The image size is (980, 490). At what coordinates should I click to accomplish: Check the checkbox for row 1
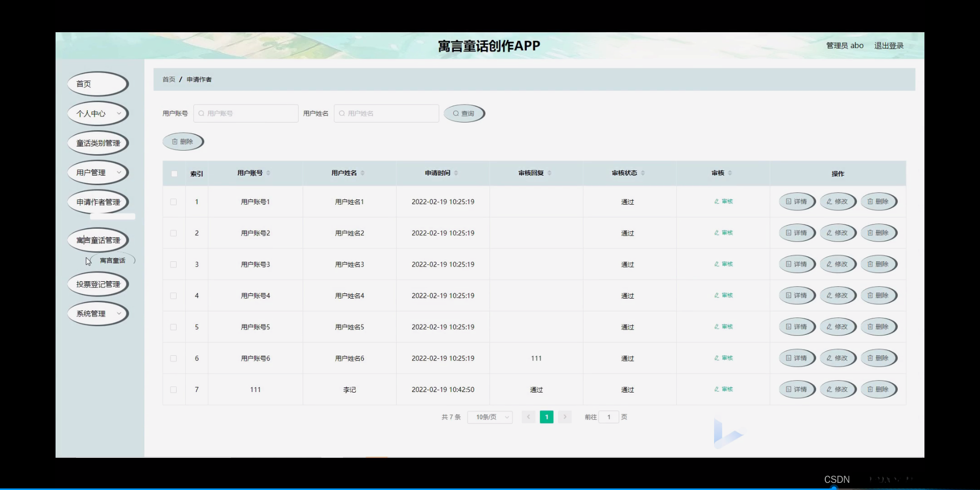pyautogui.click(x=174, y=202)
